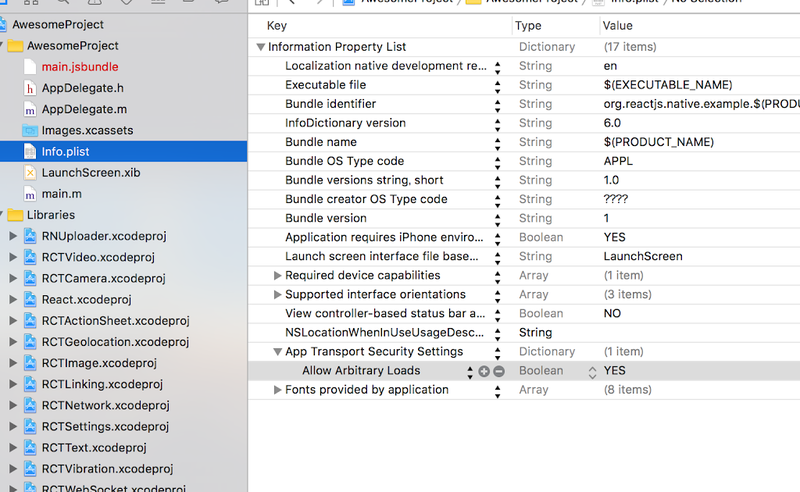
Task: Expand Supported interface orientations array
Action: click(278, 295)
